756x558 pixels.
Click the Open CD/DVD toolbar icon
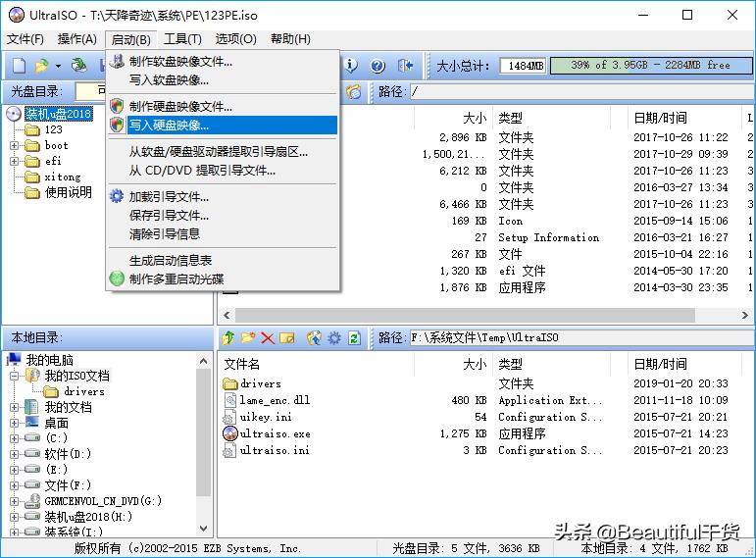point(79,65)
